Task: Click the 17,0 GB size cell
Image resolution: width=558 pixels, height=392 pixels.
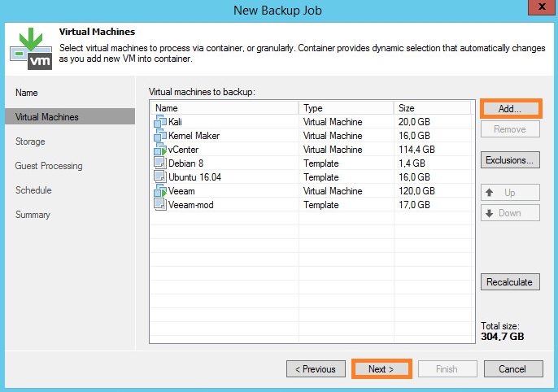Action: (x=414, y=205)
